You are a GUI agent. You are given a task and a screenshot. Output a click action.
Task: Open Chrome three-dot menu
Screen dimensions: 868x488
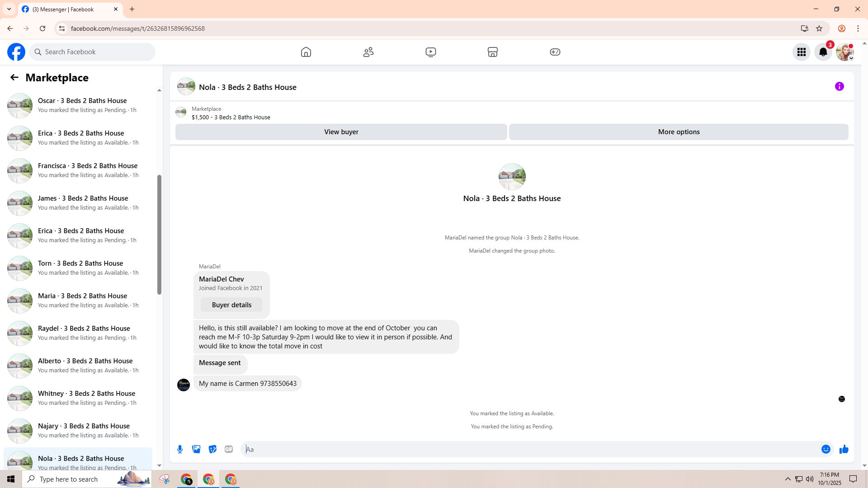(x=858, y=28)
